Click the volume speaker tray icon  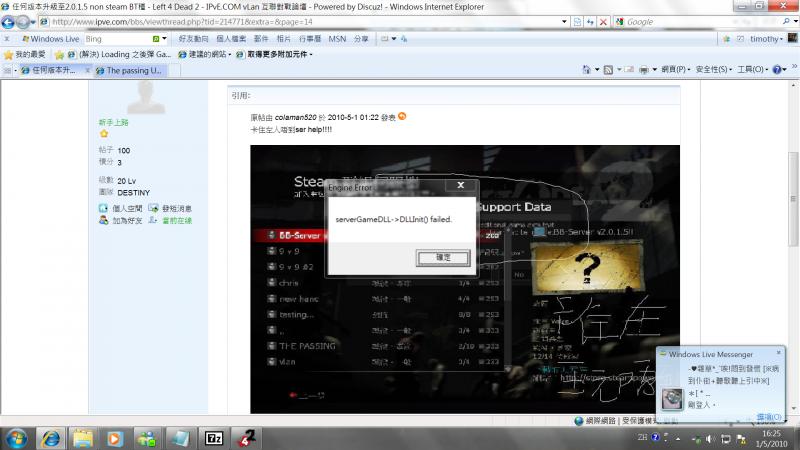coord(710,438)
